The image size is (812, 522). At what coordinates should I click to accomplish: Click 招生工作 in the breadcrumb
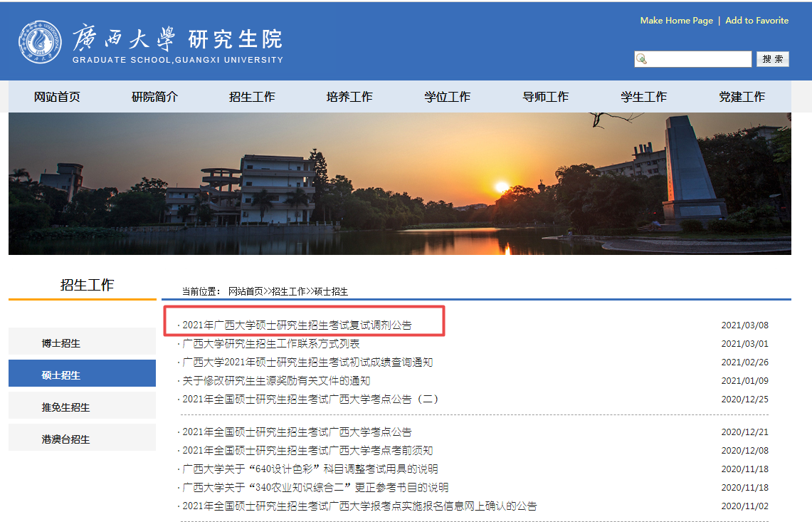tap(288, 291)
